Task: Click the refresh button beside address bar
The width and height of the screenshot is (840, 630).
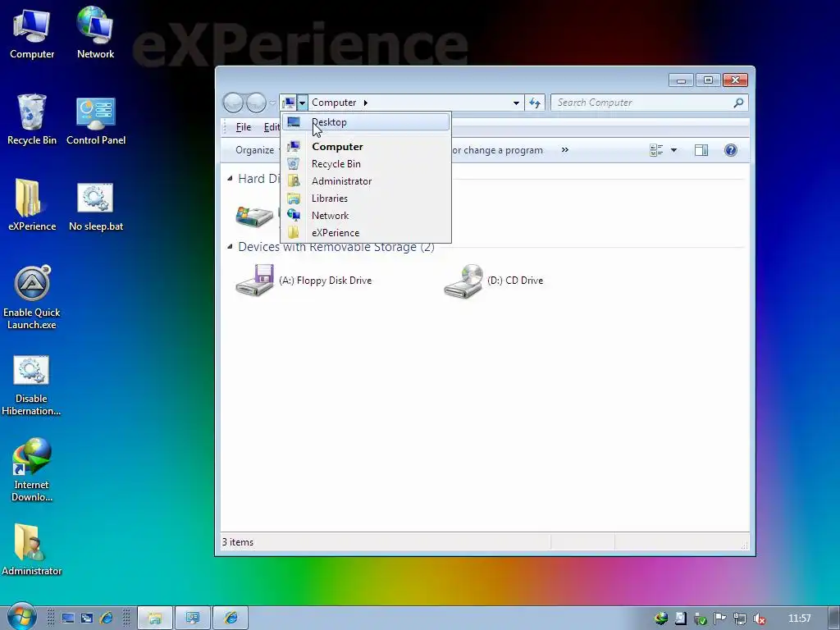Action: click(535, 103)
